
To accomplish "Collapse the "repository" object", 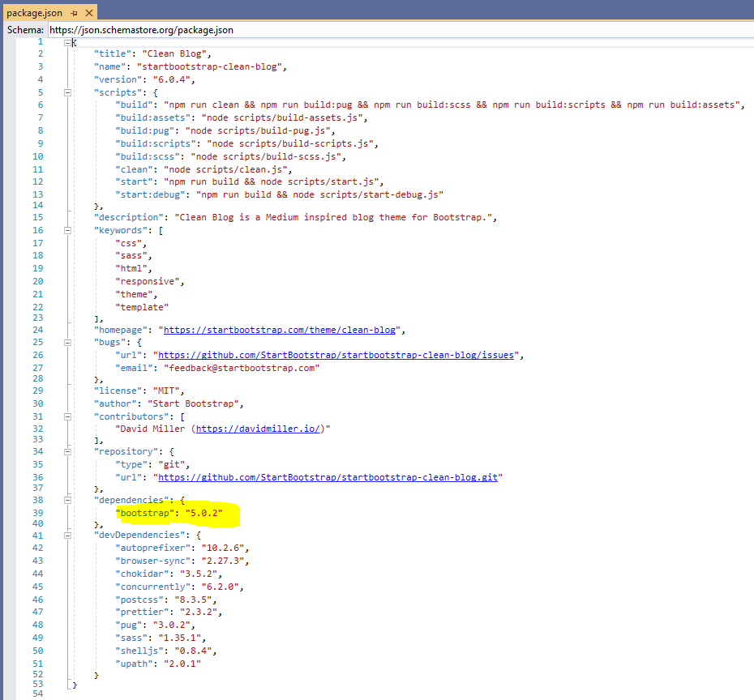I will [68, 451].
